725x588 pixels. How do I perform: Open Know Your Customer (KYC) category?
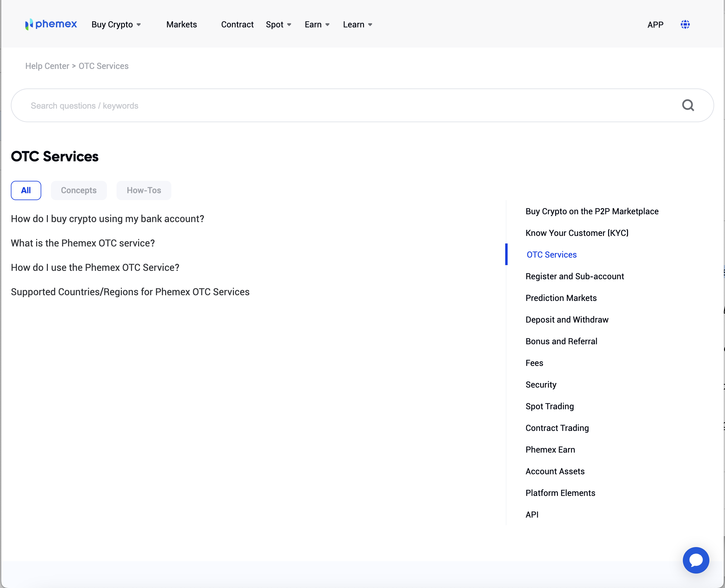tap(577, 233)
